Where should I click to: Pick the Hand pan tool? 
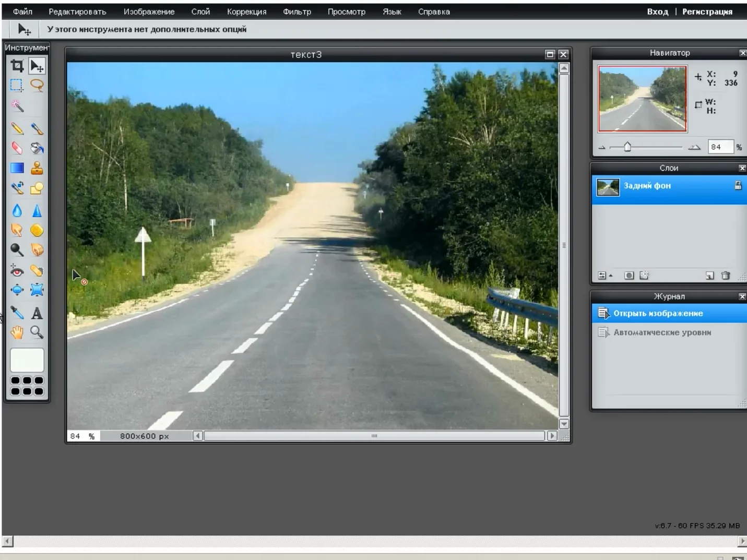coord(17,332)
